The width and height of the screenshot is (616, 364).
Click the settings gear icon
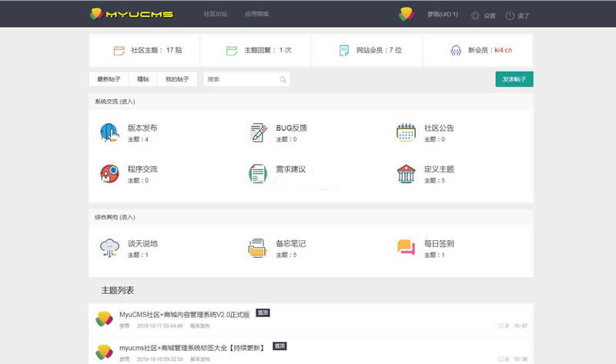(x=475, y=15)
